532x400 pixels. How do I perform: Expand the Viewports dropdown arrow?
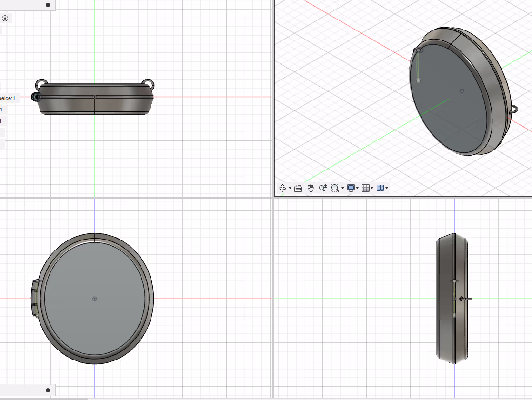387,188
